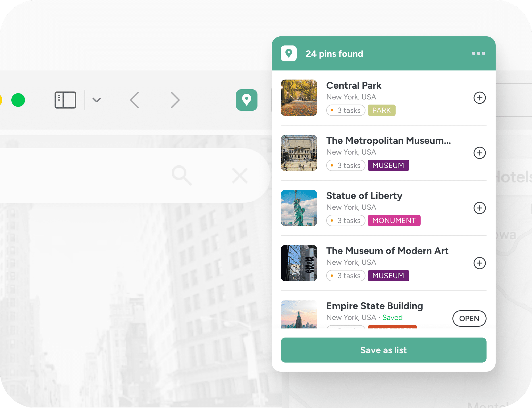Image resolution: width=532 pixels, height=408 pixels.
Task: Select the Statue of Liberty title
Action: tap(364, 195)
